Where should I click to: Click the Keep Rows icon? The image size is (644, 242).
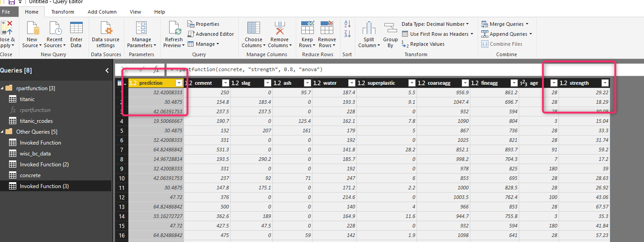tap(308, 28)
